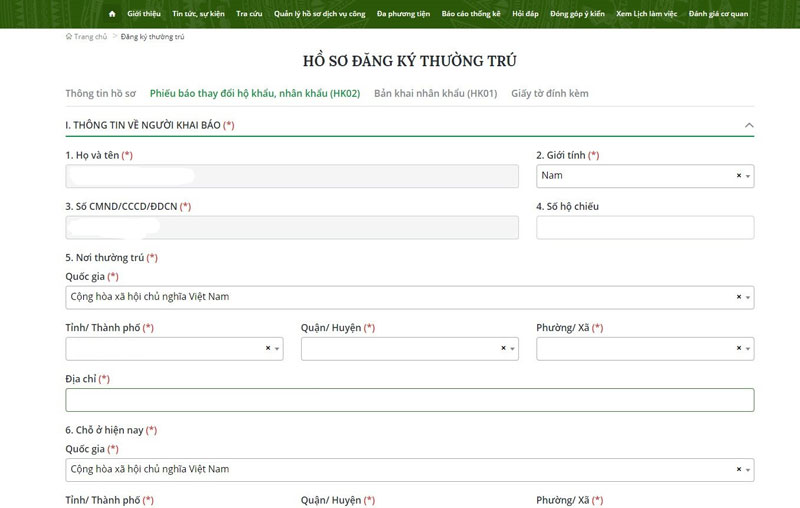Open the Hỏi đáp page link

(525, 14)
